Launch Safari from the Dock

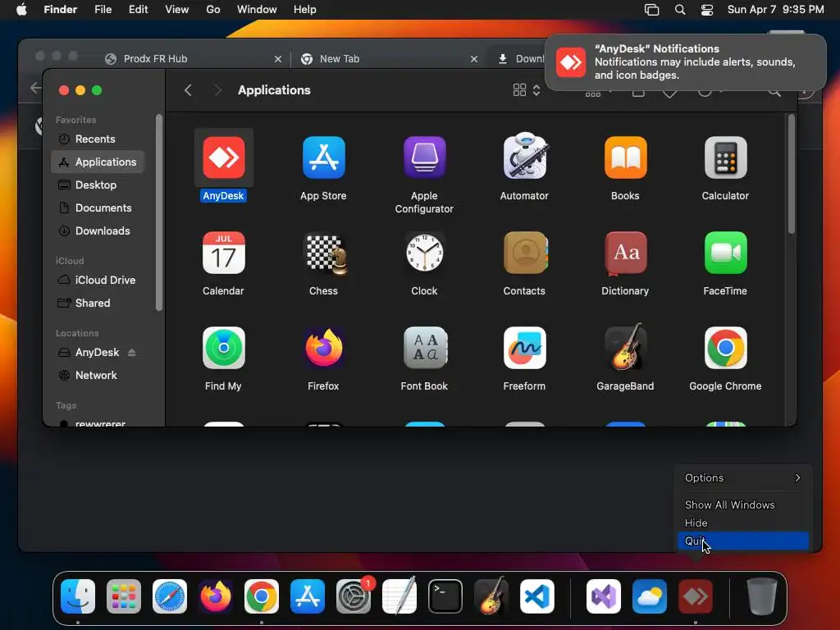pos(170,596)
